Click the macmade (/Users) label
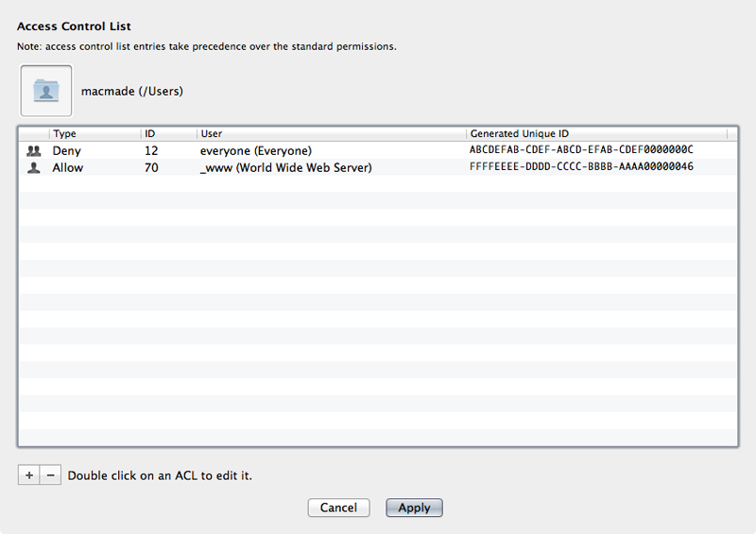 (132, 92)
